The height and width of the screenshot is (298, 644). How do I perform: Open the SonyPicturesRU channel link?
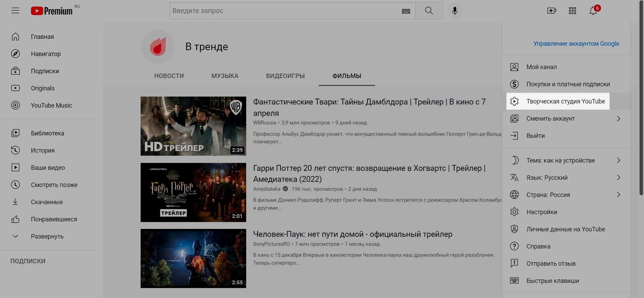(x=272, y=244)
